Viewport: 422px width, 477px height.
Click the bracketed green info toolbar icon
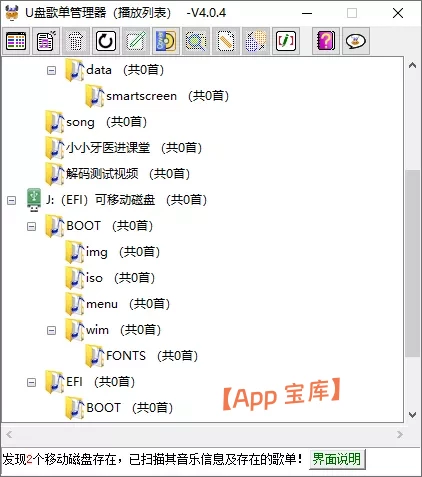[x=286, y=41]
